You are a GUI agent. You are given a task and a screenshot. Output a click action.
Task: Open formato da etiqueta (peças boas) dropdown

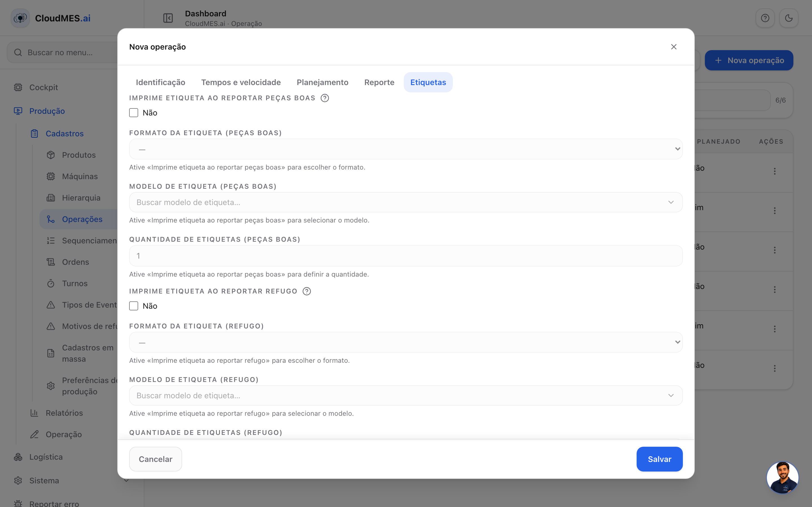click(x=406, y=149)
